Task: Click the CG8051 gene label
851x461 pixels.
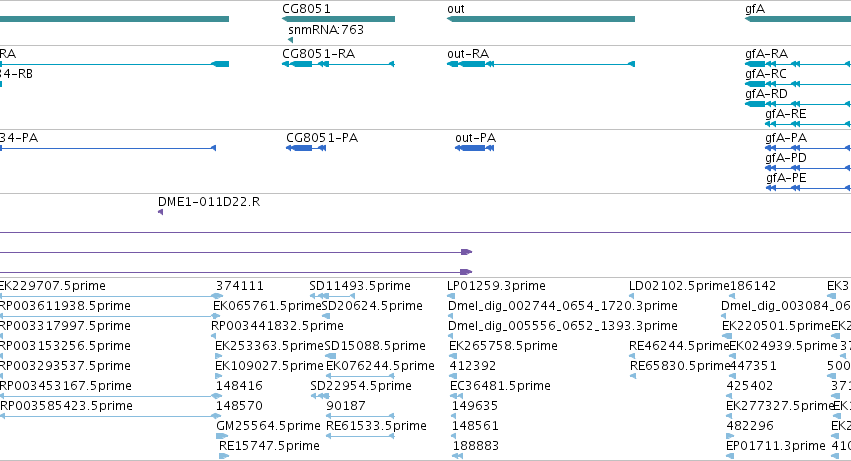Action: pyautogui.click(x=306, y=9)
